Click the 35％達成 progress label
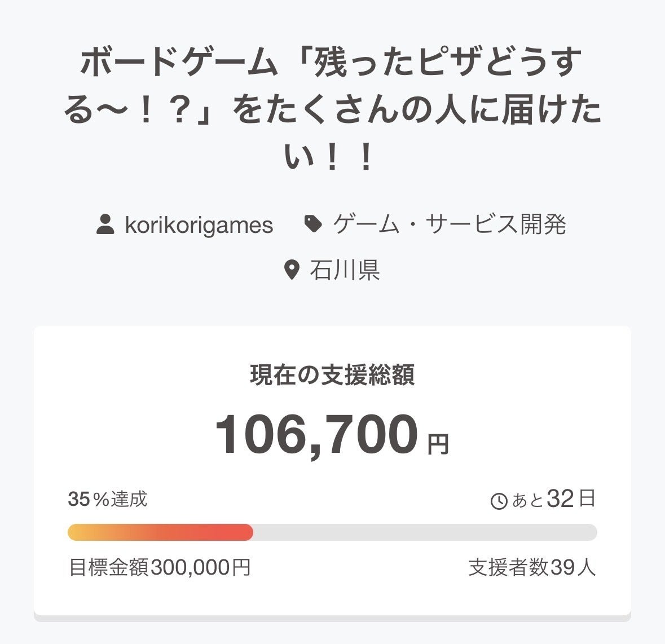This screenshot has width=665, height=644. tap(108, 499)
